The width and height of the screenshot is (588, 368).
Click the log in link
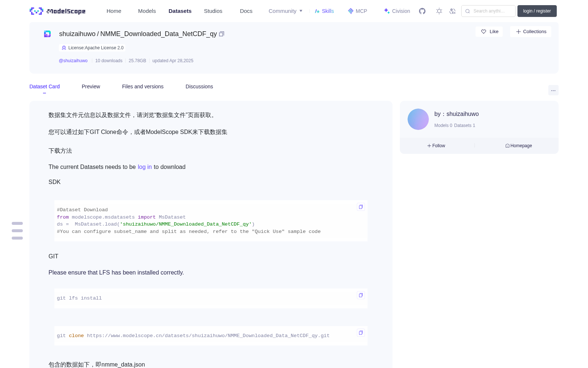click(145, 167)
